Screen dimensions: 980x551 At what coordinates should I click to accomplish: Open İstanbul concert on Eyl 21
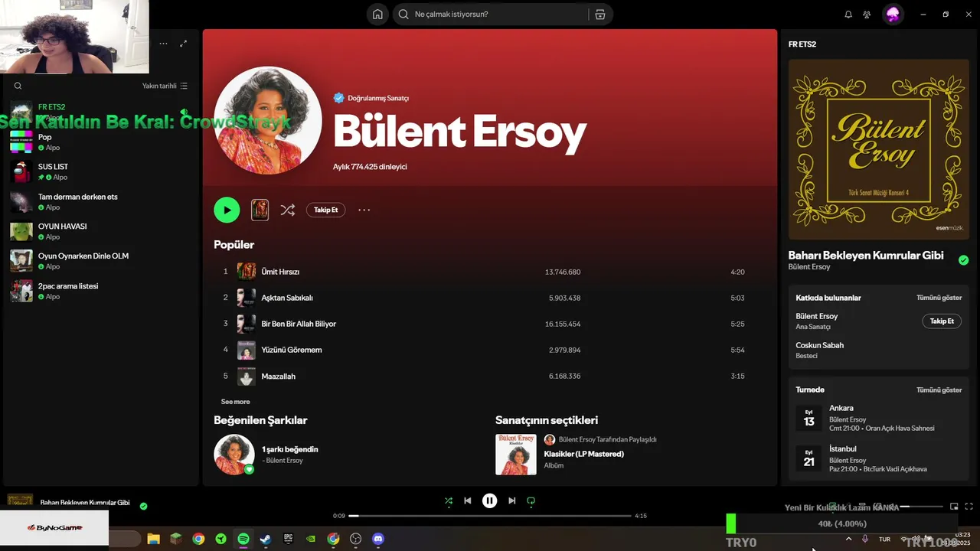(x=878, y=458)
